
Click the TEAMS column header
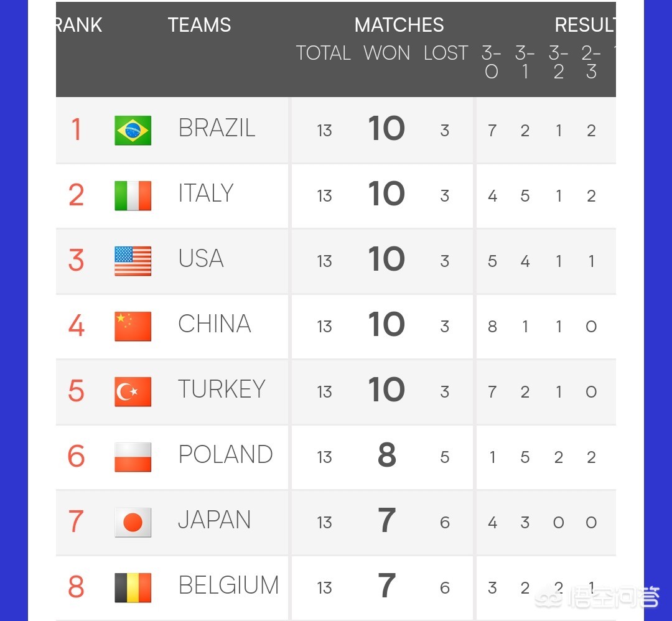tap(199, 25)
